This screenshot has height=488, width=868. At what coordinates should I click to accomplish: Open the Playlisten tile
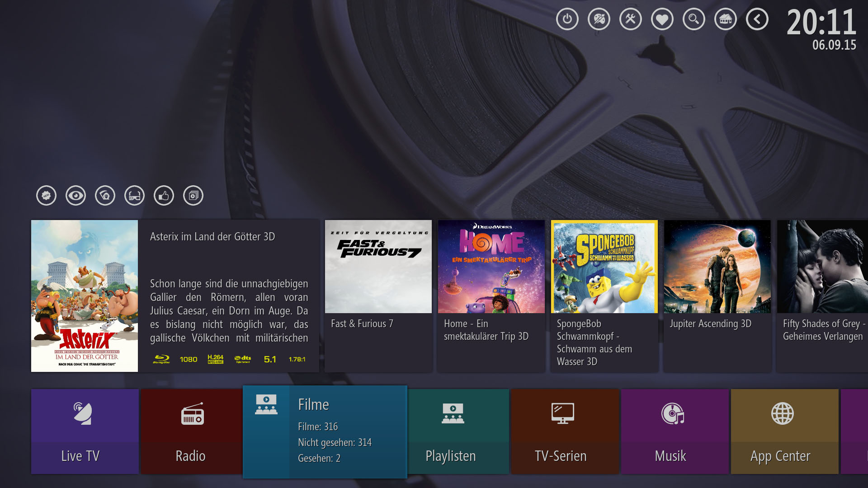click(x=458, y=432)
